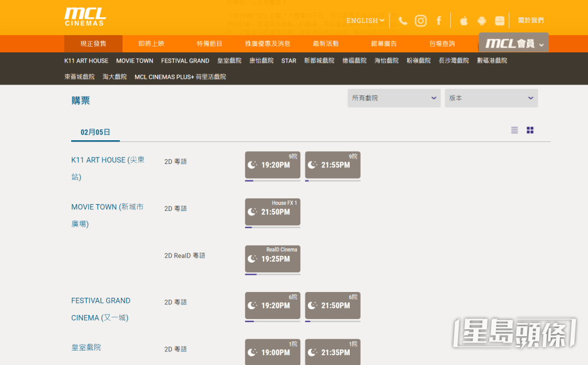
Task: Open the 推廣優惠及消息 menu item
Action: click(x=268, y=44)
